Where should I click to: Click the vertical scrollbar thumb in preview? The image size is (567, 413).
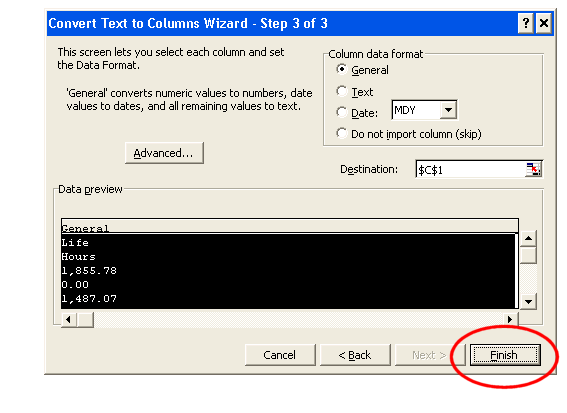(x=528, y=255)
